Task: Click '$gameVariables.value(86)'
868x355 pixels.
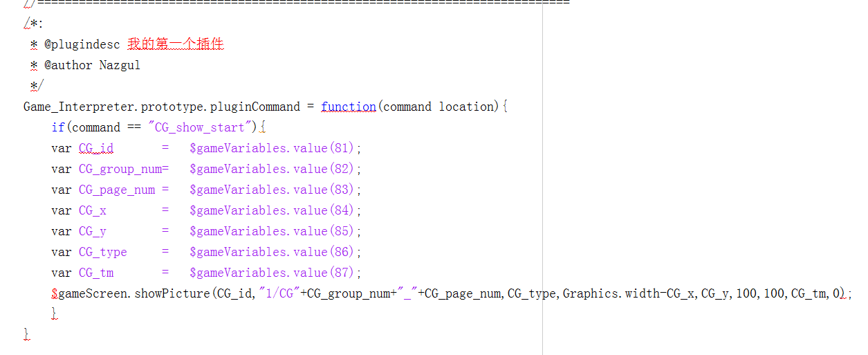Action: 273,252
